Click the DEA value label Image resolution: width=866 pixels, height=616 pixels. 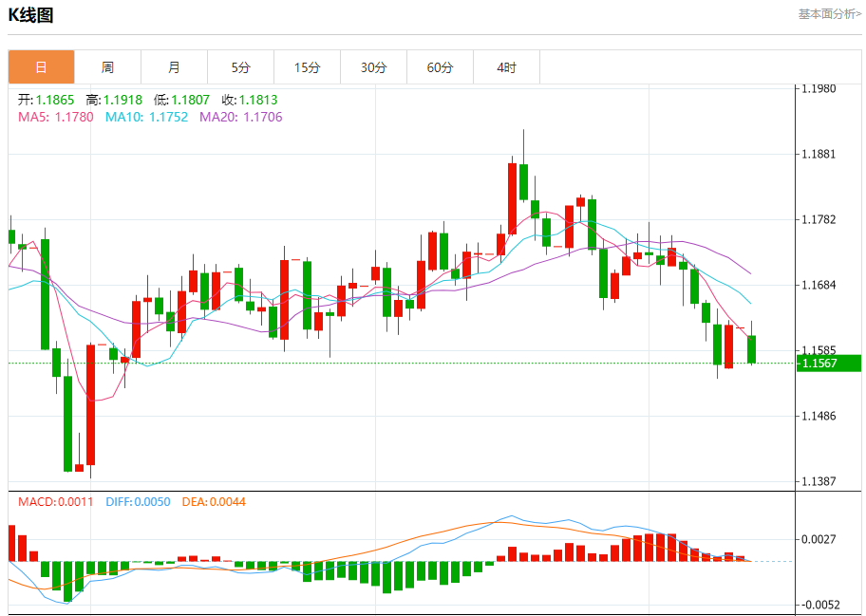[212, 501]
